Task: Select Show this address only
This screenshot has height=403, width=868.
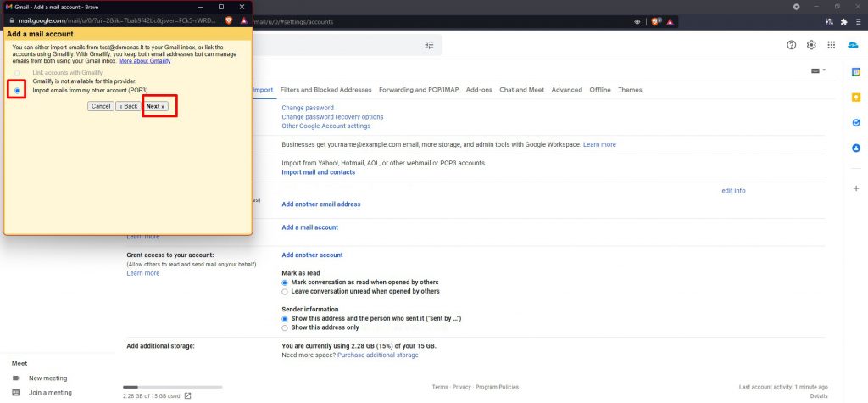Action: click(285, 327)
